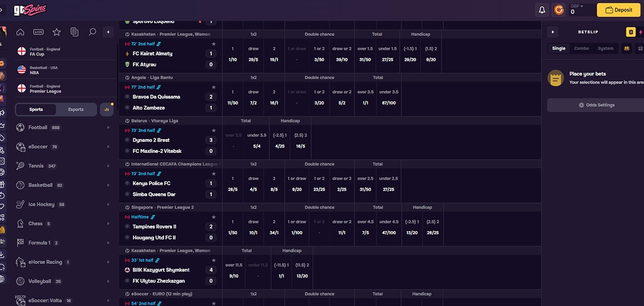644x306 pixels.
Task: Open Odds Settings in betslip
Action: pyautogui.click(x=596, y=105)
